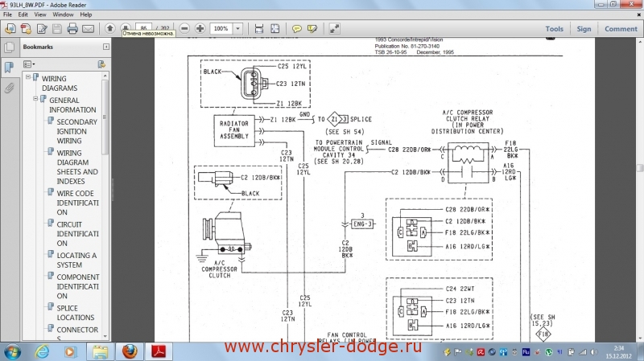This screenshot has height=361, width=644.
Task: Click the bookmarks panel scrollbar thumb
Action: click(105, 117)
